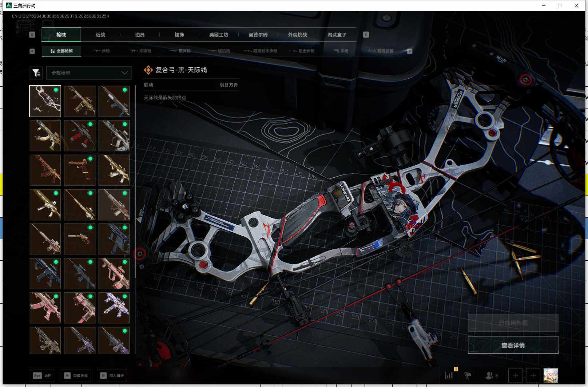Image resolution: width=588 pixels, height=387 pixels.
Task: Switch to the 枪械 tab
Action: [61, 35]
